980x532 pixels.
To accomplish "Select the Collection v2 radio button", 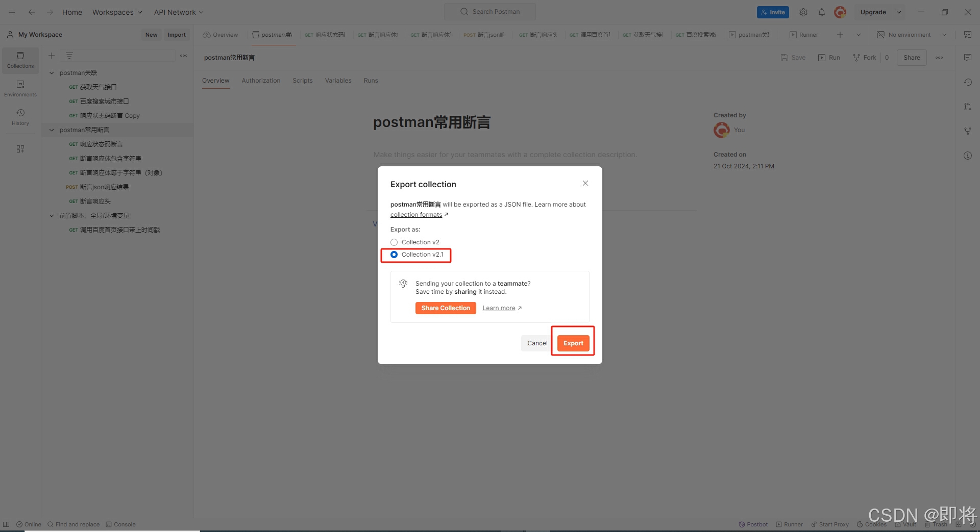I will 394,242.
